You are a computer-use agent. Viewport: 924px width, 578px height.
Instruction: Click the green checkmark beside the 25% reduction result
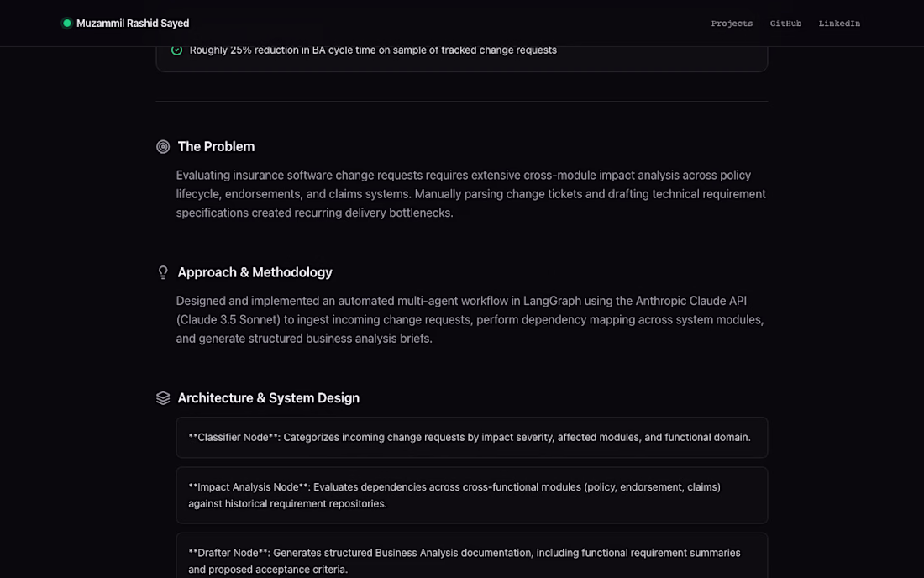[176, 50]
